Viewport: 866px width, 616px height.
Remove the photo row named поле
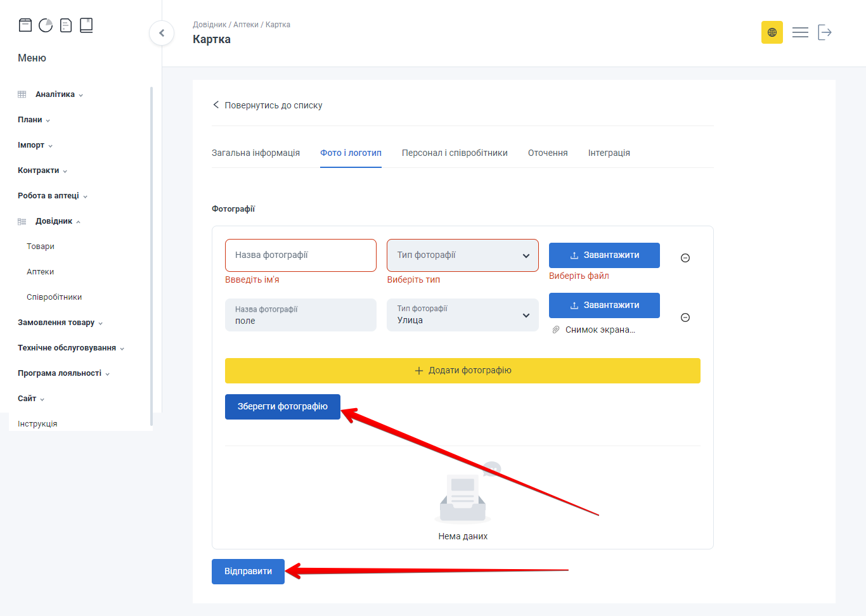pyautogui.click(x=685, y=318)
